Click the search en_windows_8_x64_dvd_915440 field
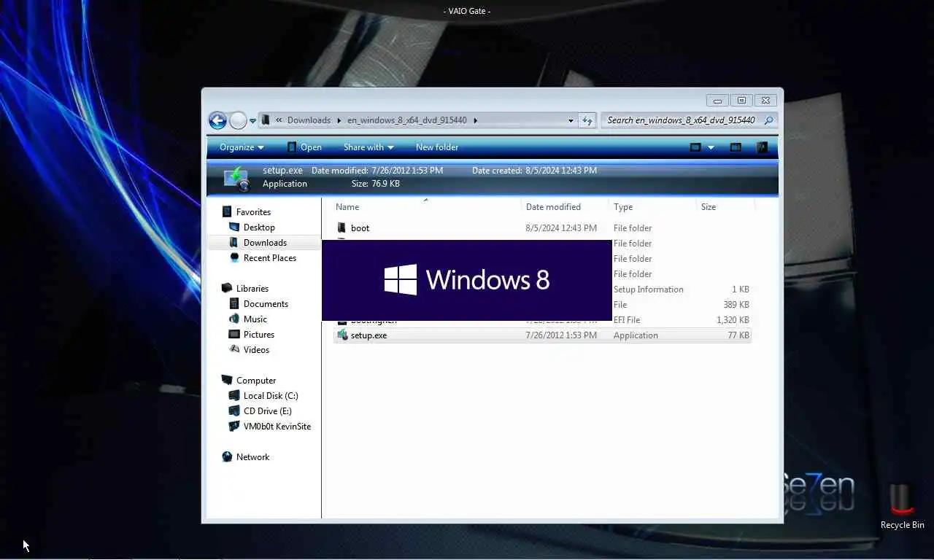This screenshot has height=560, width=934. 682,120
